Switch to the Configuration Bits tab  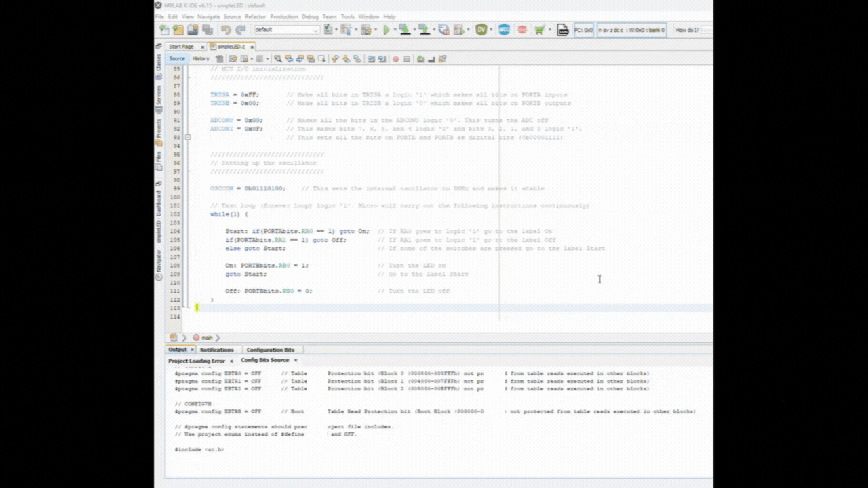(x=270, y=350)
